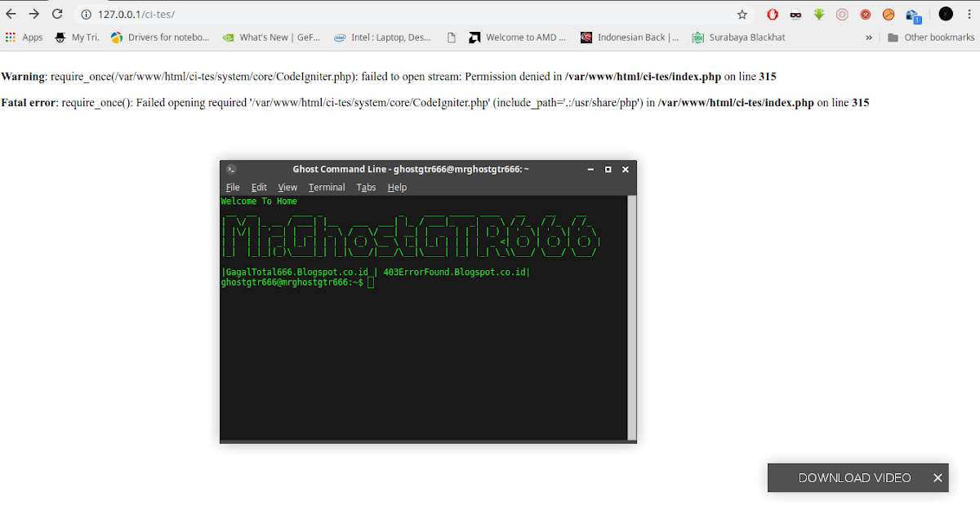Click the camera extension with badge 1
980x514 pixels.
pyautogui.click(x=912, y=14)
